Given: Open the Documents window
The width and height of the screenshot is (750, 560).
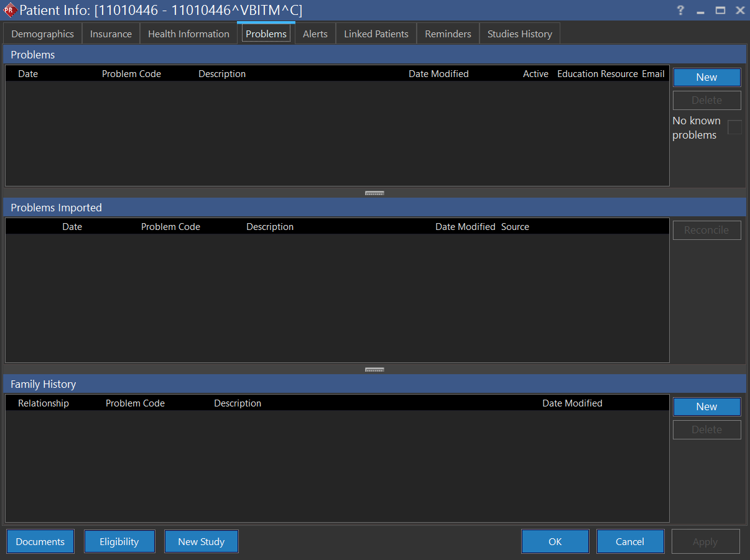Looking at the screenshot, I should (40, 541).
